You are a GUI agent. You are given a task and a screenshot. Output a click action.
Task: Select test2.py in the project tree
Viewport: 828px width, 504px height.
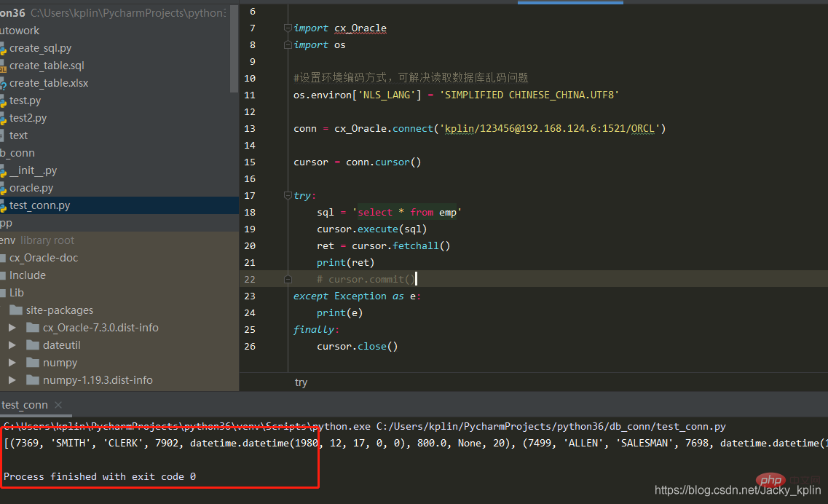(x=28, y=118)
